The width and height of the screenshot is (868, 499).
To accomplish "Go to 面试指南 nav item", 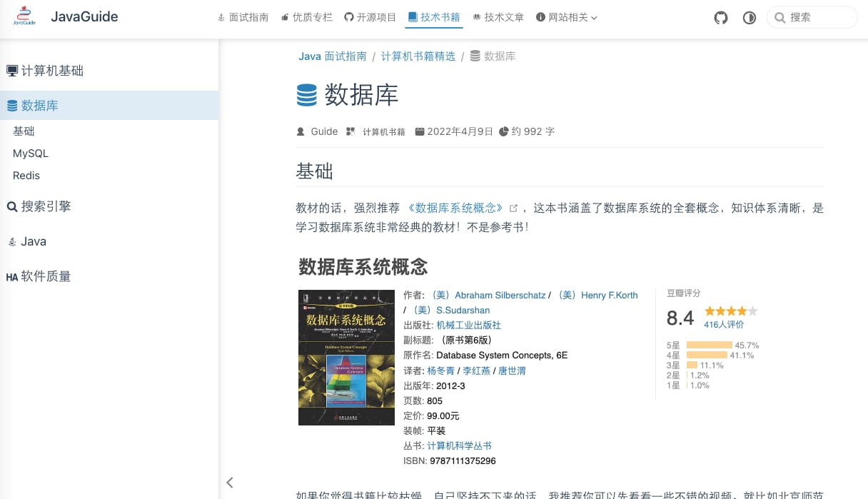I will click(243, 17).
